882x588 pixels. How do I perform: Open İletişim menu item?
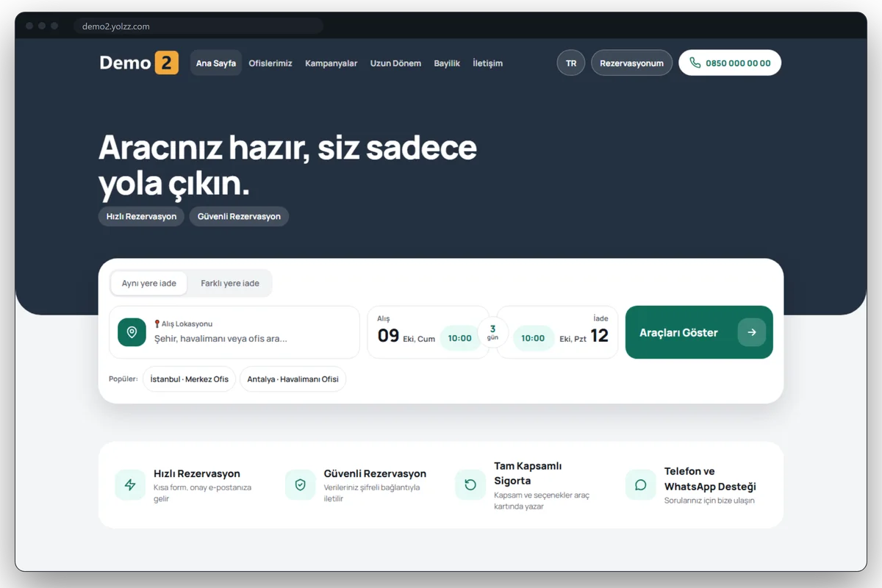(488, 63)
